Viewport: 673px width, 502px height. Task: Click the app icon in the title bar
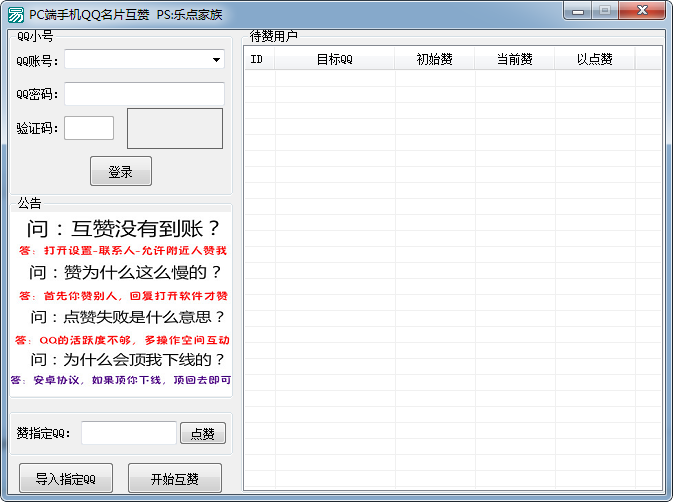tap(16, 15)
